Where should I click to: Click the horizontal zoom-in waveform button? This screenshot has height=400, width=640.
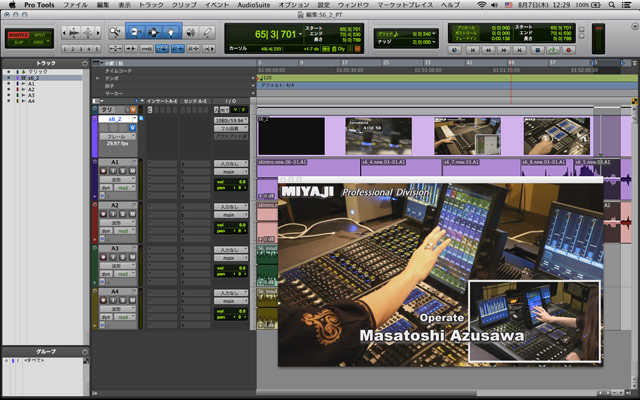pos(74,32)
